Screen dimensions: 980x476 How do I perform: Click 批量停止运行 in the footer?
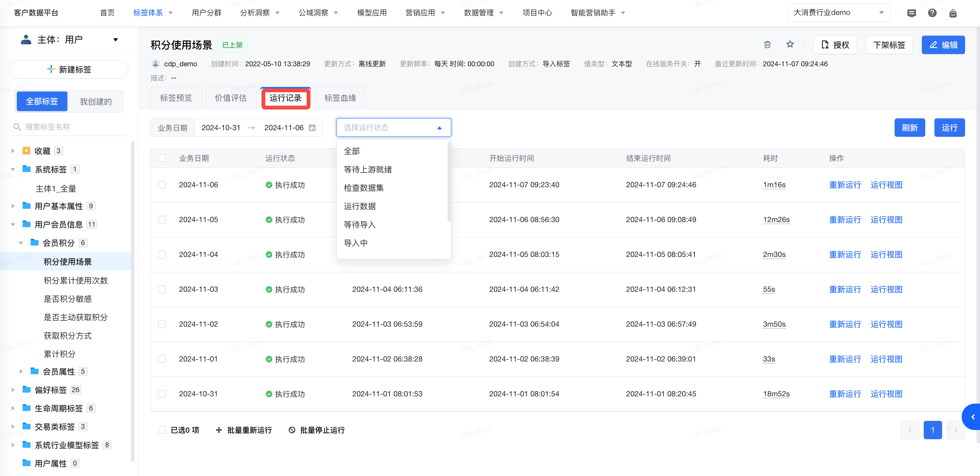coord(317,430)
